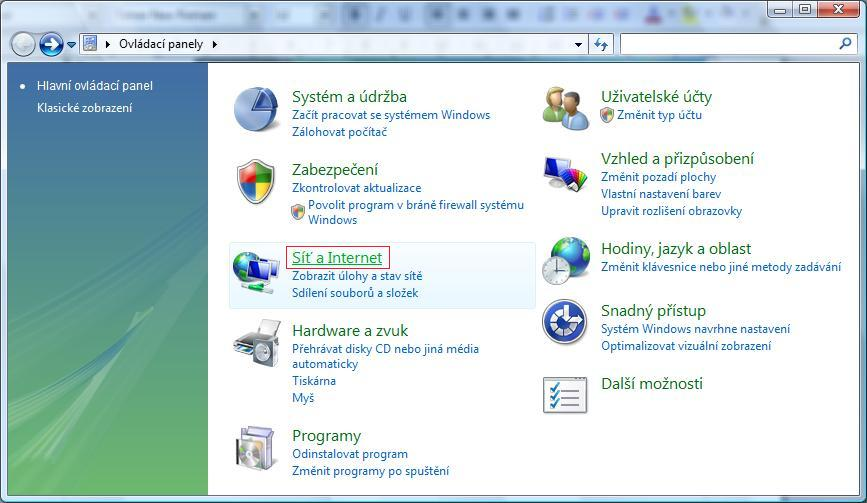Expand the arrow after Ovládací panely breadcrumb
867x503 pixels.
pyautogui.click(x=214, y=45)
